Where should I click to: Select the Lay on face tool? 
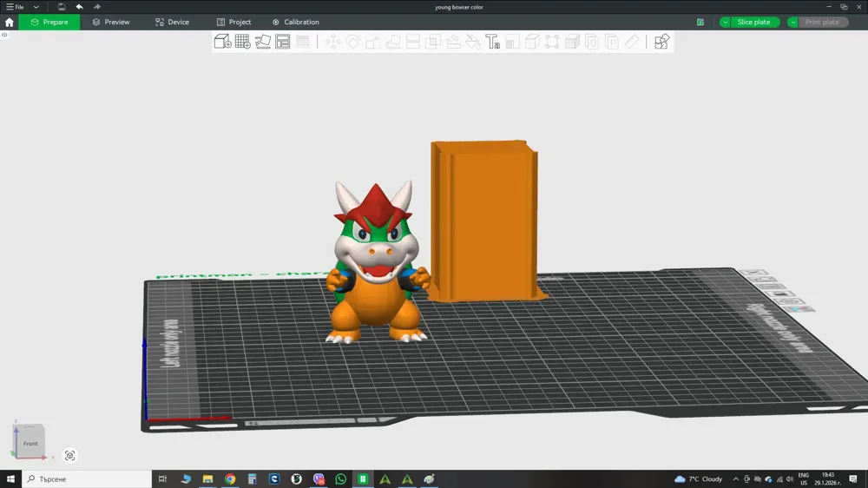click(393, 42)
